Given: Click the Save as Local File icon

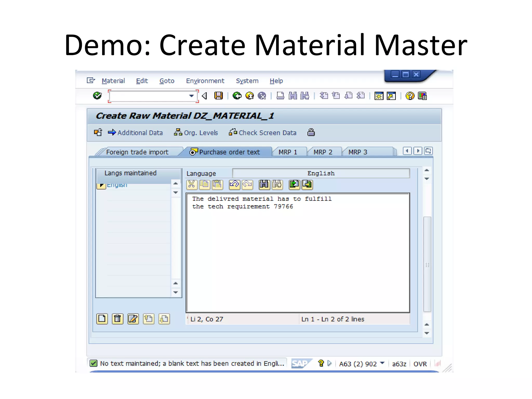Looking at the screenshot, I should pyautogui.click(x=307, y=184).
